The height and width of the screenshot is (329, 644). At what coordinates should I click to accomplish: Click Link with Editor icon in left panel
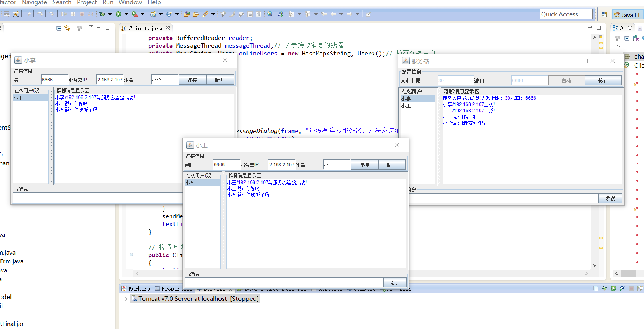pos(68,28)
